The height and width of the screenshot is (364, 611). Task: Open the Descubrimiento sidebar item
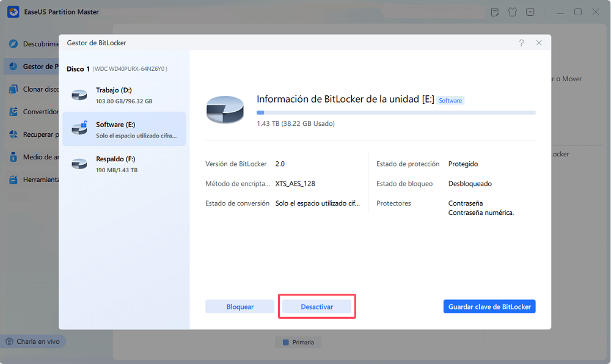pos(31,44)
